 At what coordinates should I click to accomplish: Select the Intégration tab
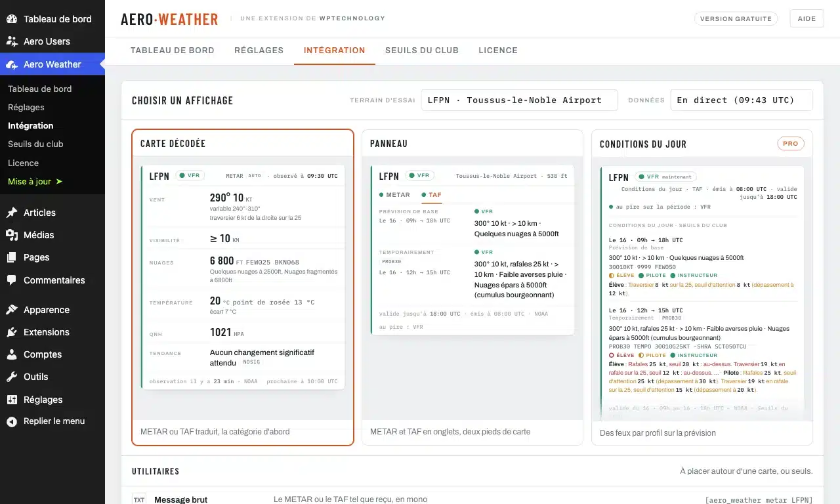(335, 50)
